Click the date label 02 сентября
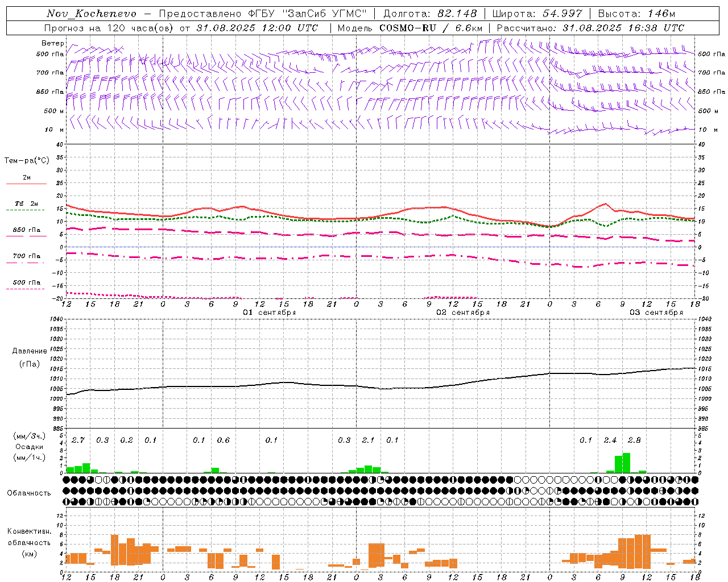The image size is (728, 582). tap(463, 313)
